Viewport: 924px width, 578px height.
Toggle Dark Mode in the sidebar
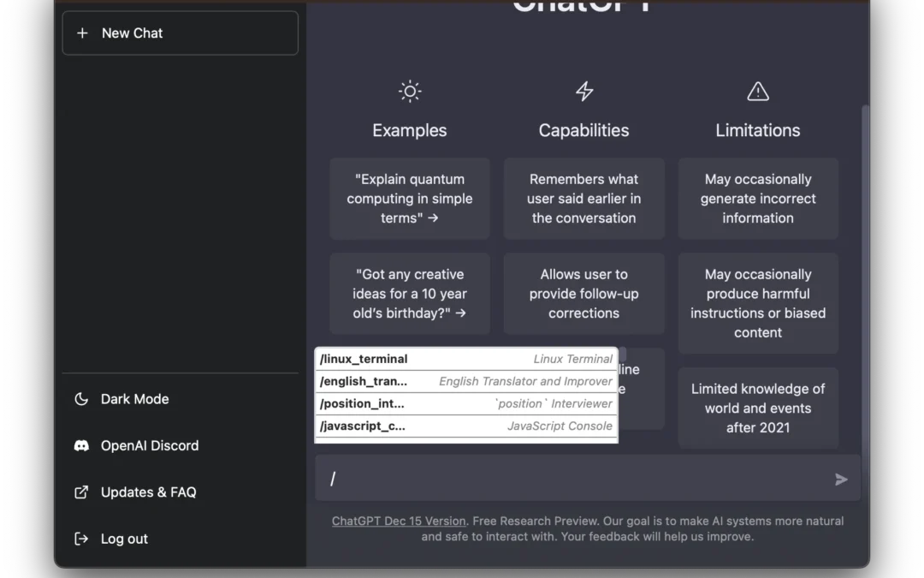[181, 399]
